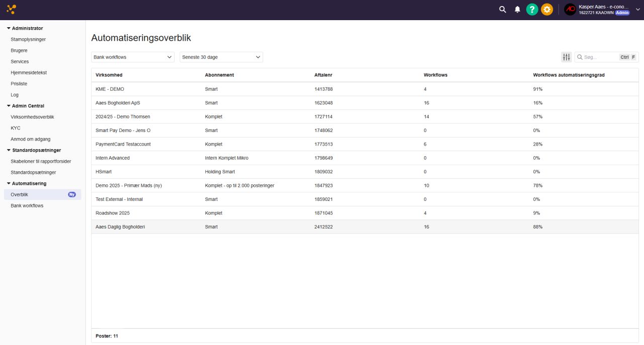Open Services in the sidebar
Screen dimensions: 644x345
pos(20,61)
